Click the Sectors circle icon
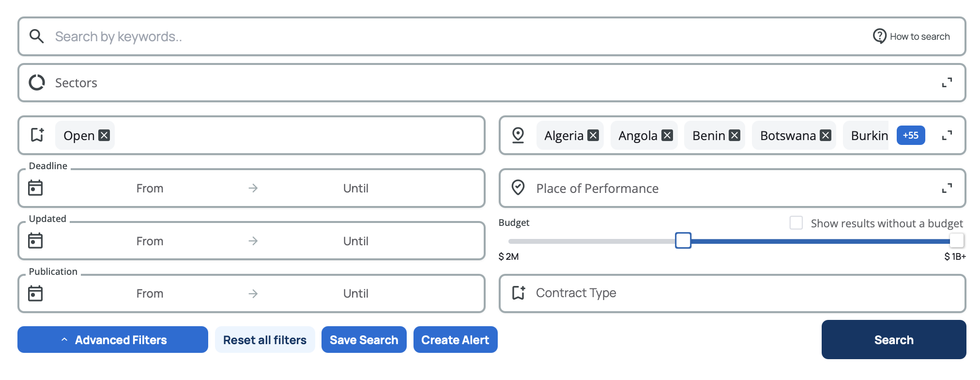The width and height of the screenshot is (980, 380). (x=37, y=83)
